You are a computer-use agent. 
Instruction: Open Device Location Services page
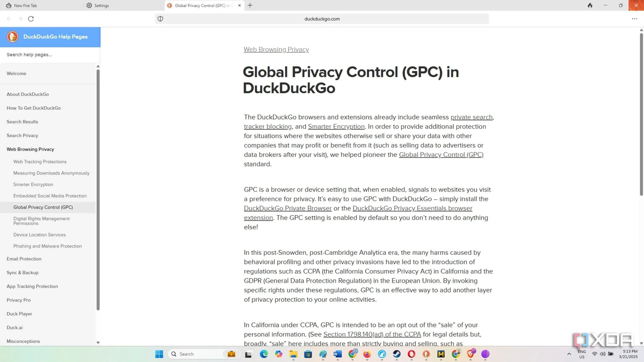[x=40, y=234]
